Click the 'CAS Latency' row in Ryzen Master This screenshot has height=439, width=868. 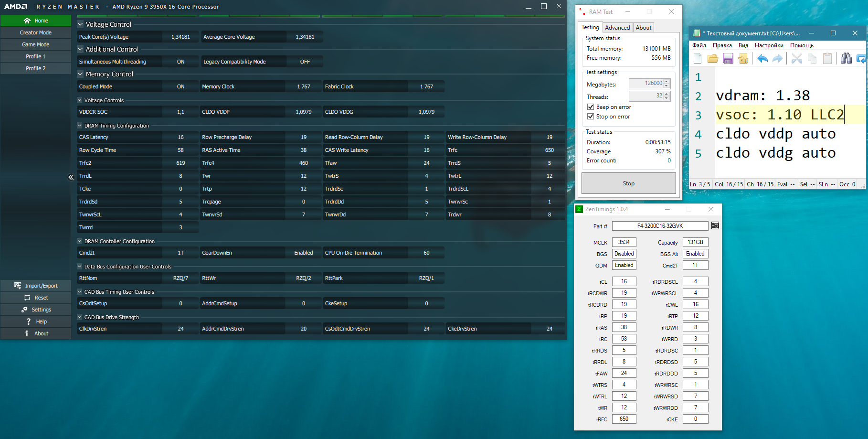coord(138,137)
